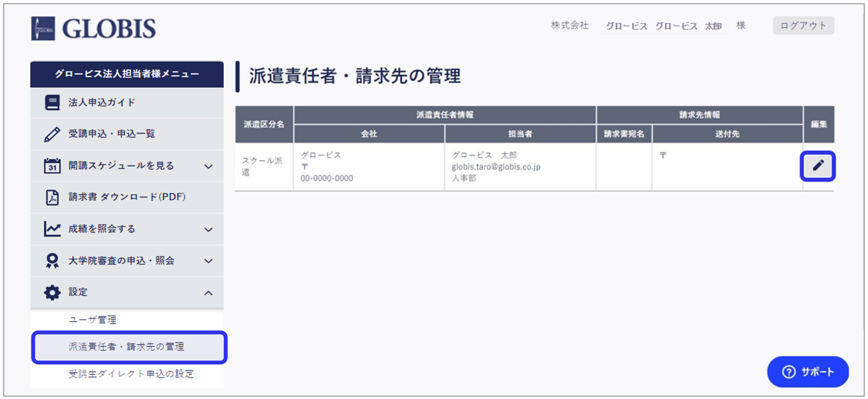This screenshot has width=868, height=399.
Task: Expand the 開講スケジュールを見る chevron
Action: [x=209, y=166]
